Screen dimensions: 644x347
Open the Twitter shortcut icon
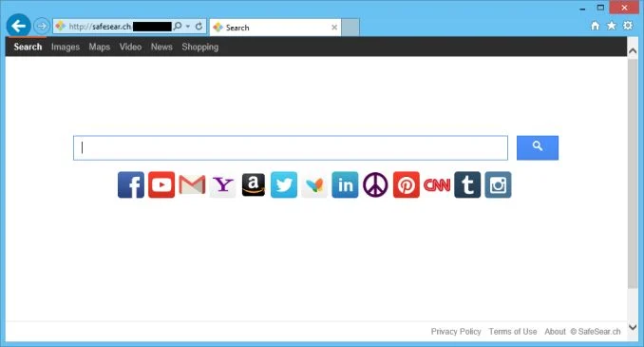284,185
